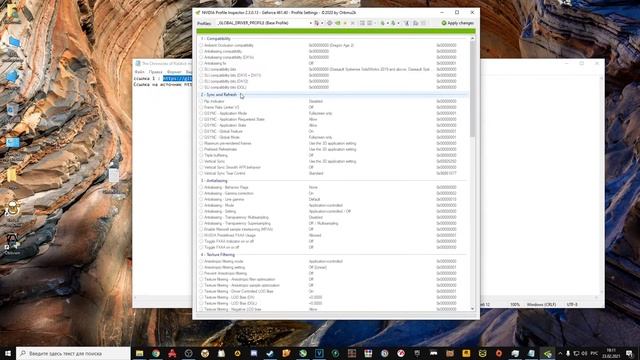Open the Remove application dropdown arrow
This screenshot has width=640, height=360.
375,23
